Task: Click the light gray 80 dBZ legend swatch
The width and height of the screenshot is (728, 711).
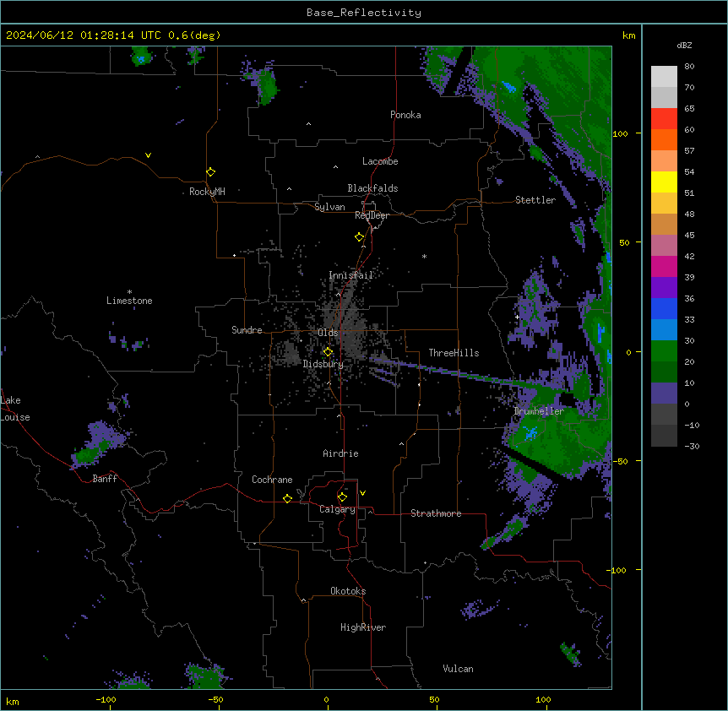Action: tap(664, 77)
